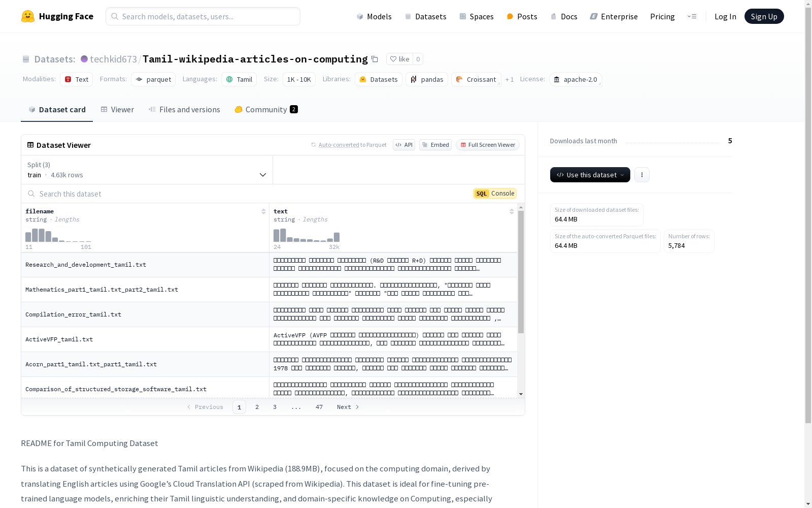Go to page 3 of the dataset
812x508 pixels.
click(x=275, y=407)
